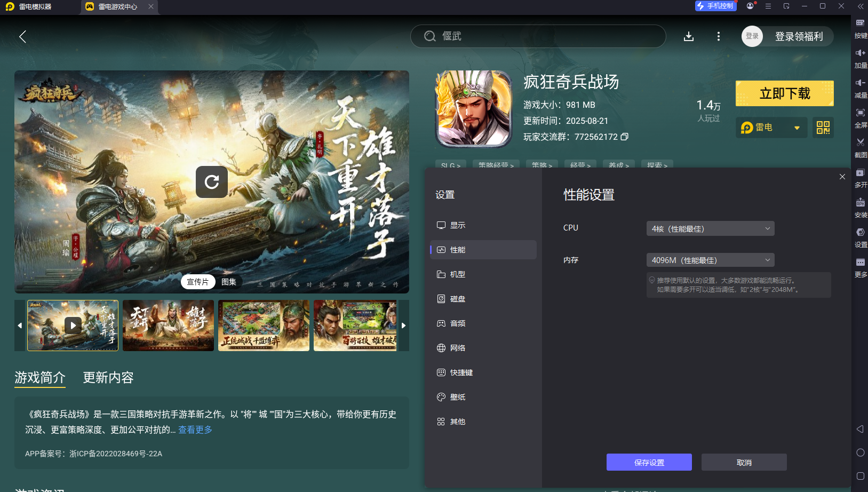868x492 pixels.
Task: Select 机型 in settings sidebar
Action: (x=483, y=274)
